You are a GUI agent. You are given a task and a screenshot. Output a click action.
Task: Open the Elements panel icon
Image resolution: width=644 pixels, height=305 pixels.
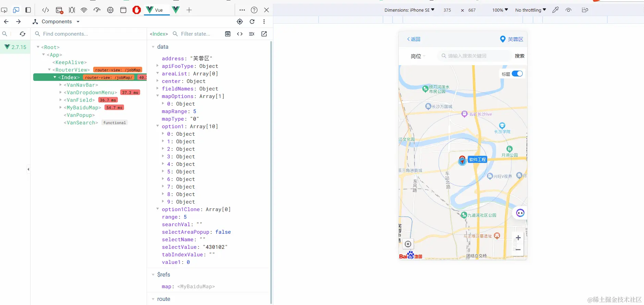pyautogui.click(x=46, y=10)
